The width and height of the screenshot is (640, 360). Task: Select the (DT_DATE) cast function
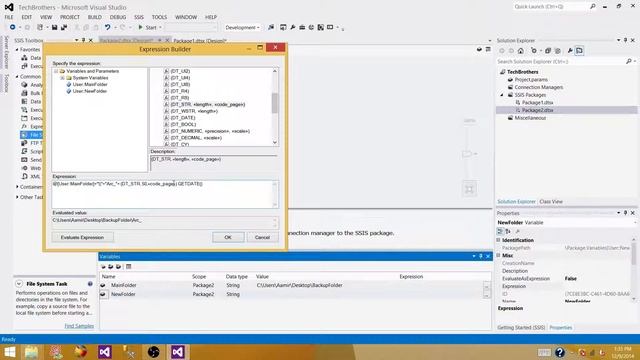point(183,118)
